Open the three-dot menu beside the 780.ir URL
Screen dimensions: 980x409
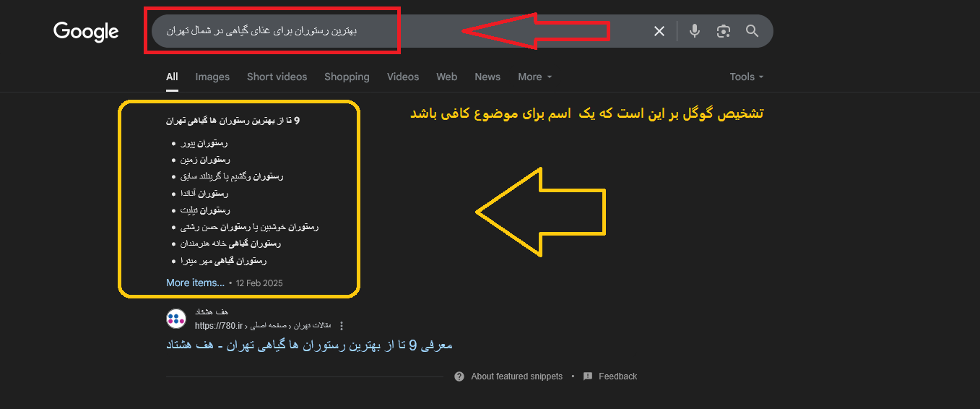pyautogui.click(x=342, y=325)
